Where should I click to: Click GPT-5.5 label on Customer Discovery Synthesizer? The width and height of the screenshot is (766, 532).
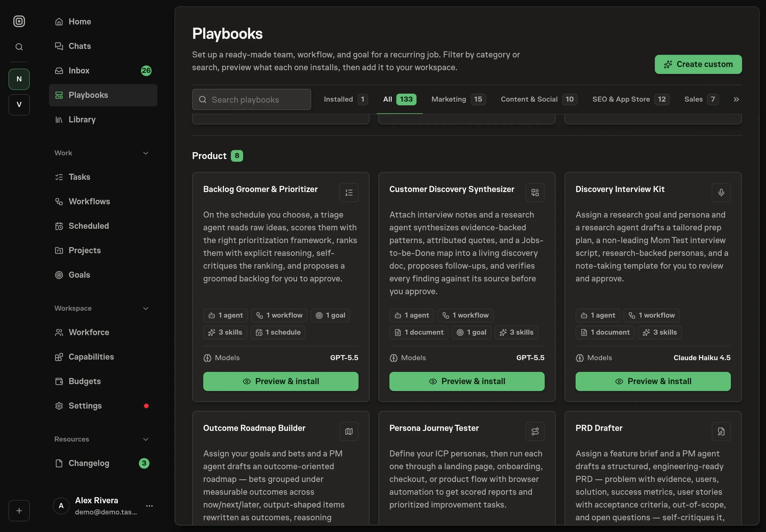pos(530,358)
